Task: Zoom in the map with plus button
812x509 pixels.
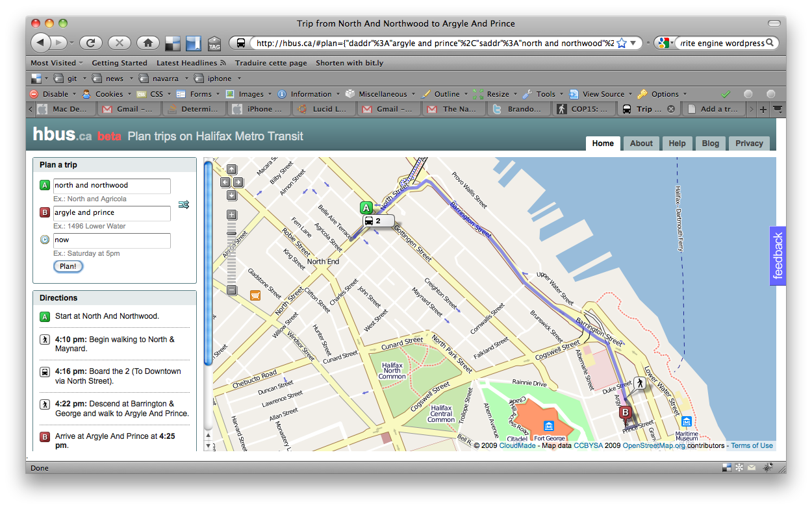Action: (232, 215)
